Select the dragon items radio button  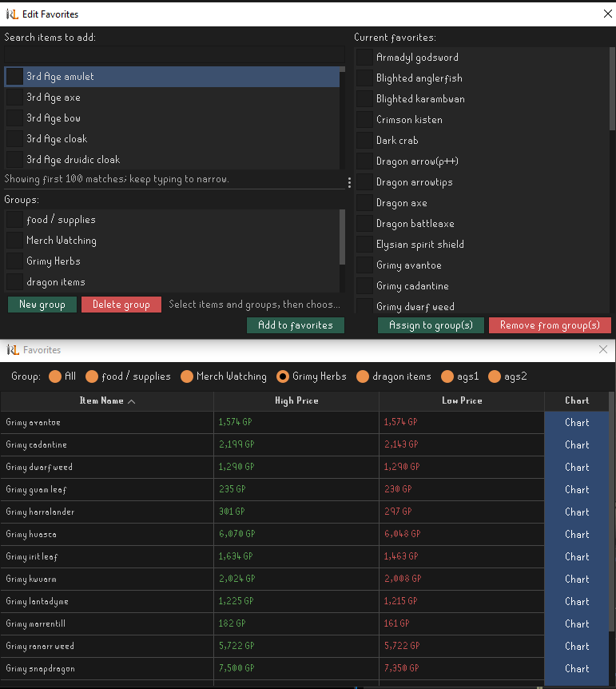click(363, 376)
